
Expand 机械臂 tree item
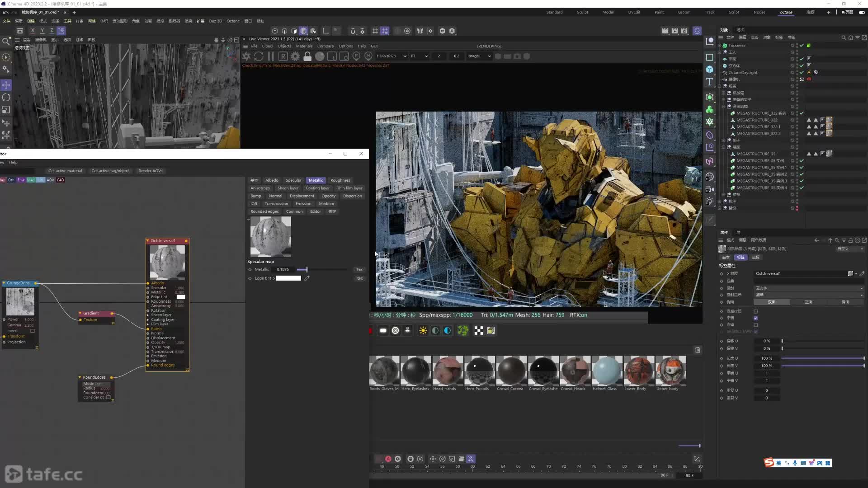tap(723, 93)
